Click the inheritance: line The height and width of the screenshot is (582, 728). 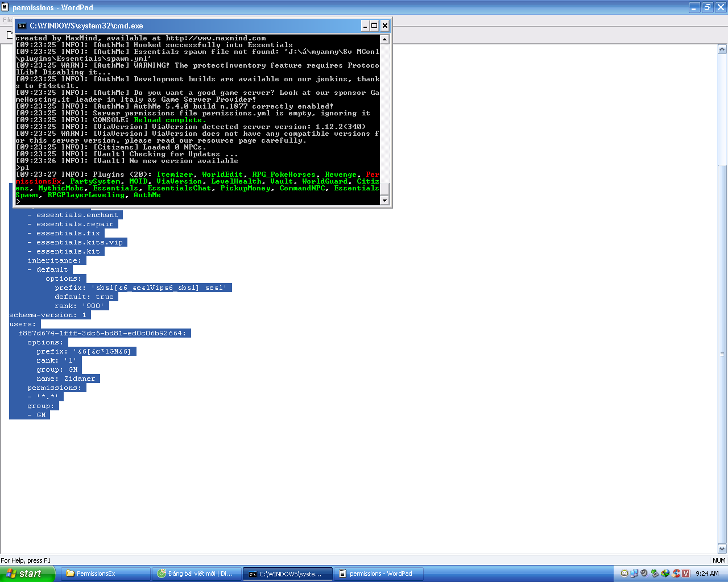click(x=55, y=260)
